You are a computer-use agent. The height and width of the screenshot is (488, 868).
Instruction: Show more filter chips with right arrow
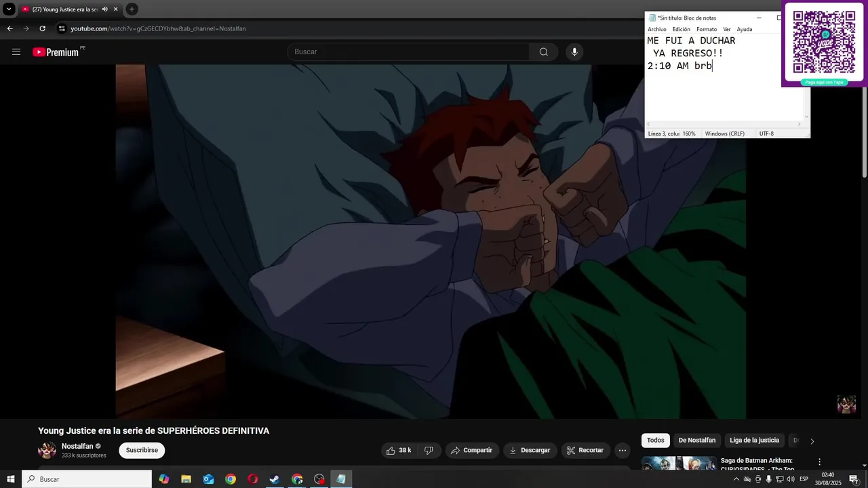tap(812, 441)
